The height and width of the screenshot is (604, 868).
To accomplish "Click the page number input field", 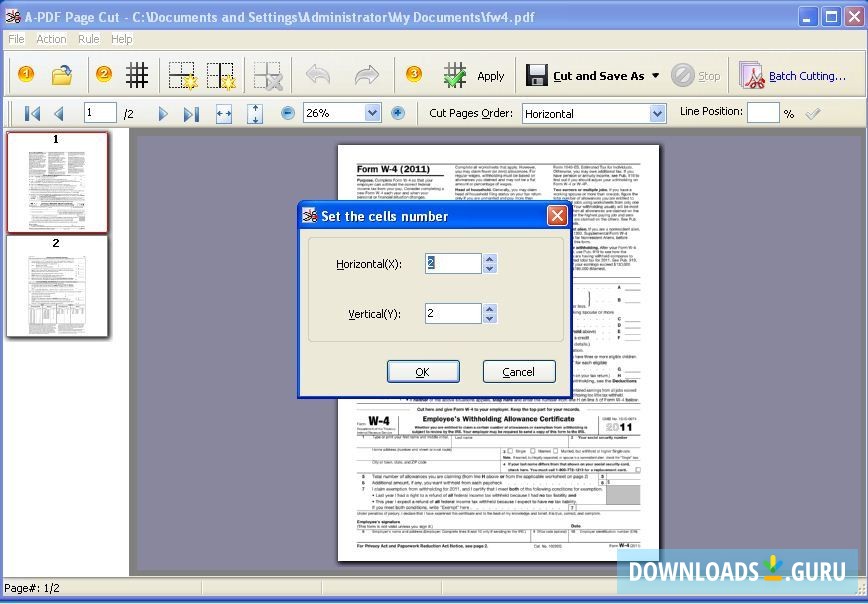I will (x=100, y=113).
